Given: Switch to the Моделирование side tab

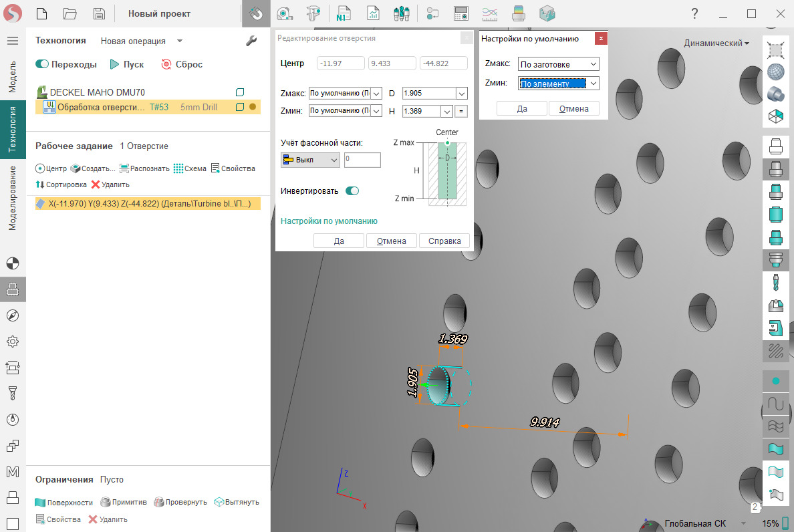Looking at the screenshot, I should click(x=12, y=198).
